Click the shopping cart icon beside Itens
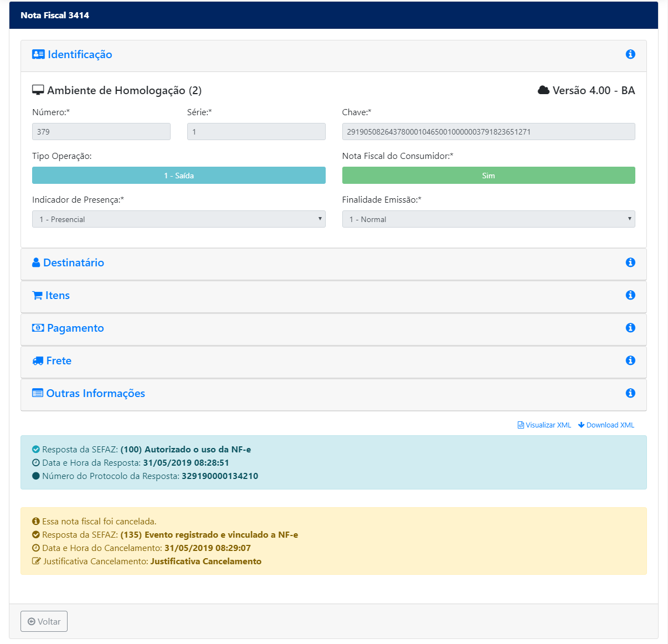This screenshot has height=644, width=668. [38, 296]
